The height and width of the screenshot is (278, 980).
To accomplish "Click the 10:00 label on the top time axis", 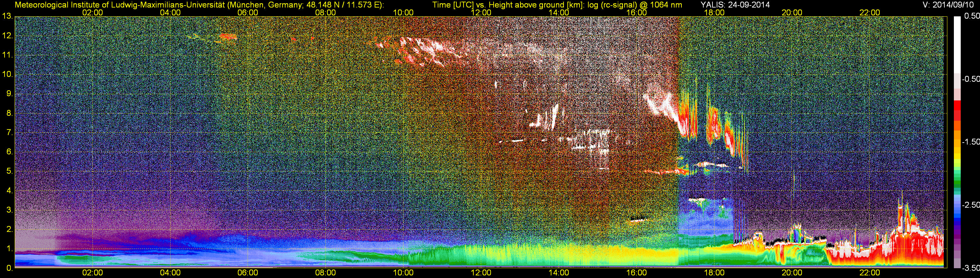I will click(403, 12).
